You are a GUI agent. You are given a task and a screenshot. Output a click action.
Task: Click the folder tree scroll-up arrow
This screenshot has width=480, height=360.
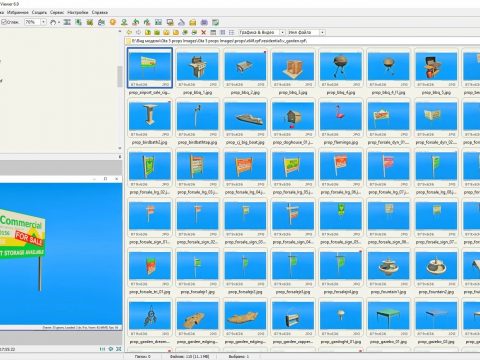pos(120,31)
